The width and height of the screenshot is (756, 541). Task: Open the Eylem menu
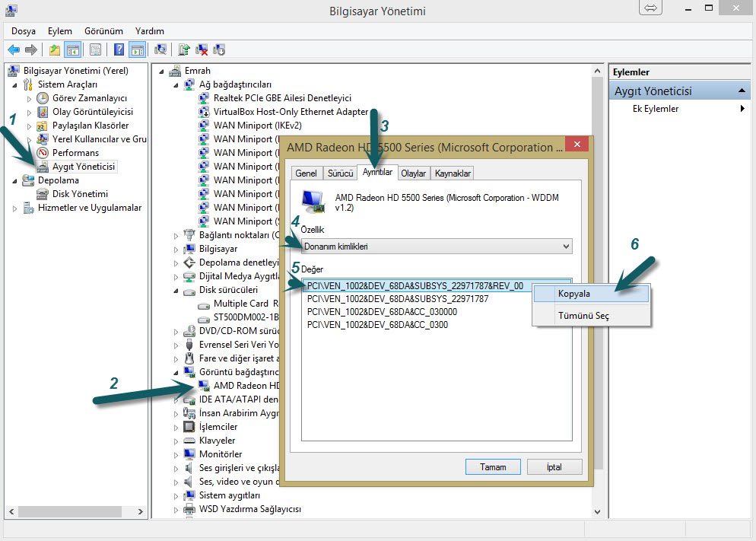[x=60, y=31]
